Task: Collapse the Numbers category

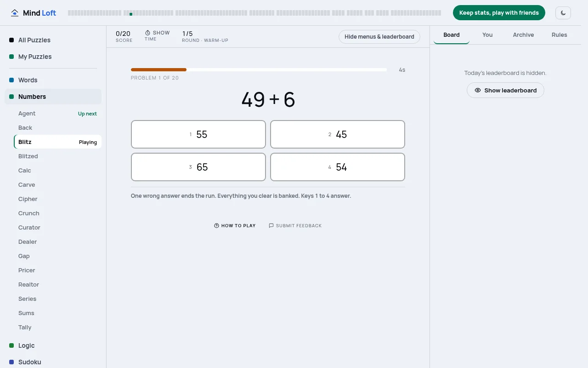Action: click(x=53, y=97)
